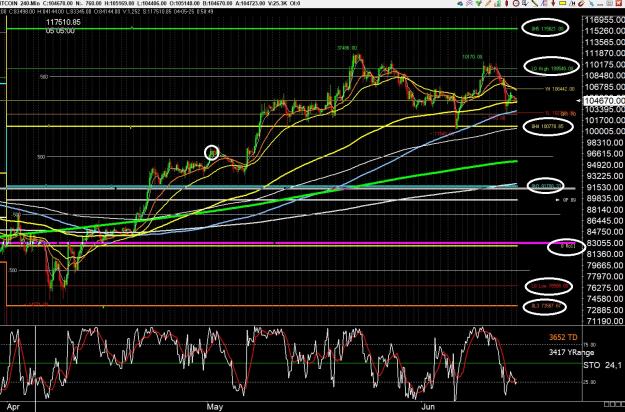
Task: Click the 83055.00 price axis label
Action: 604,243
